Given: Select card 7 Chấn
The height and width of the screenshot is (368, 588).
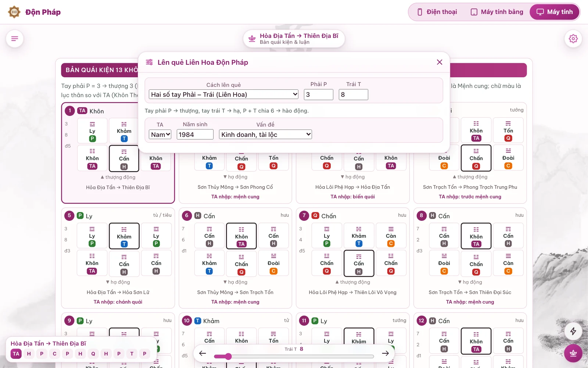Looking at the screenshot, I should [353, 258].
